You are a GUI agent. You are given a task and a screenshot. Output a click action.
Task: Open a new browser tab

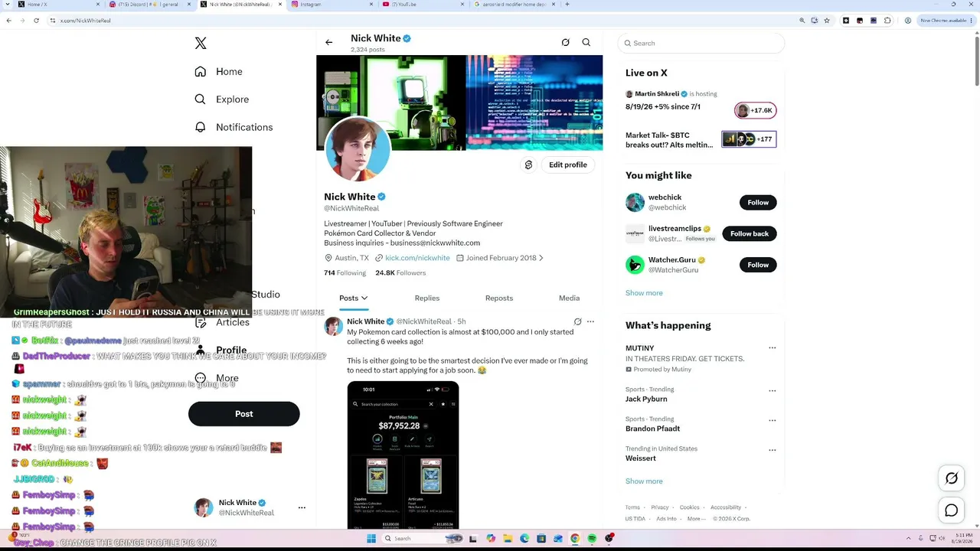pyautogui.click(x=567, y=5)
